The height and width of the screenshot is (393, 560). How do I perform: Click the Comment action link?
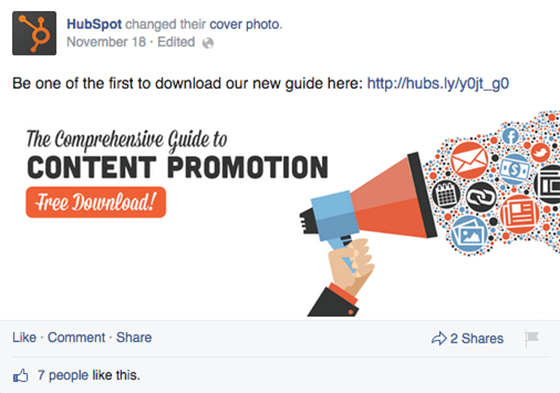pos(76,338)
